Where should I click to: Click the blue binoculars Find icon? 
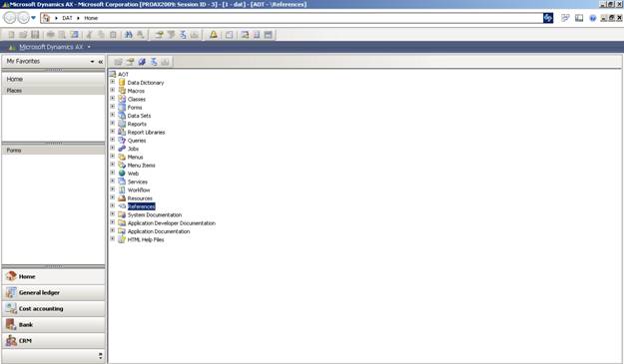(x=128, y=35)
